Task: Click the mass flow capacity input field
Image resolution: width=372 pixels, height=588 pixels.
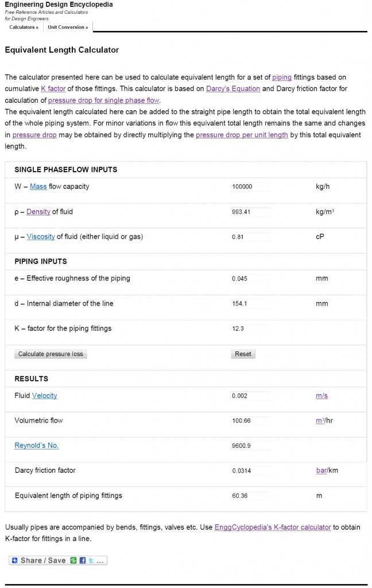Action: pos(251,186)
